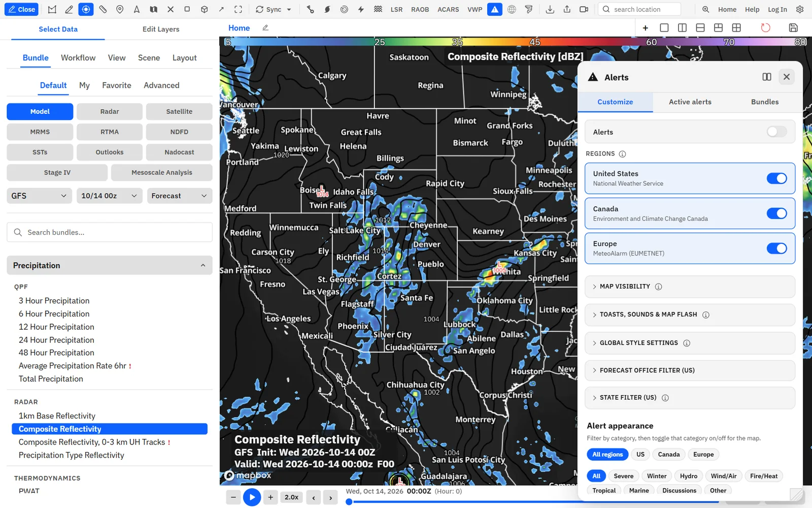Image resolution: width=812 pixels, height=508 pixels.
Task: Click the timeline slider handle at hour 0
Action: (349, 502)
